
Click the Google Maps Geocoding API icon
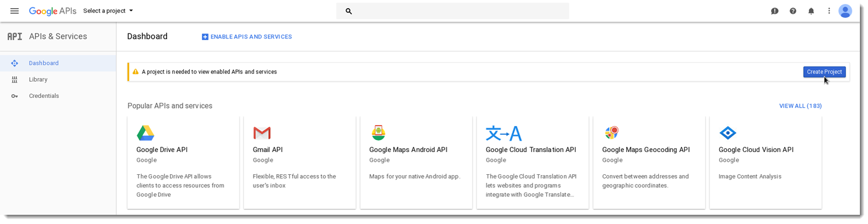(x=612, y=133)
